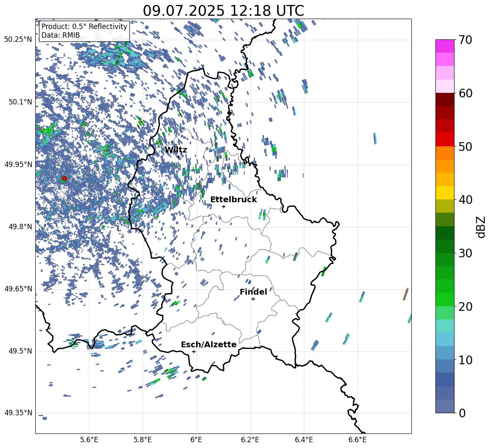The image size is (491, 448).
Task: Click the bright red 50 dBZ colorbar segment
Action: pos(445,140)
